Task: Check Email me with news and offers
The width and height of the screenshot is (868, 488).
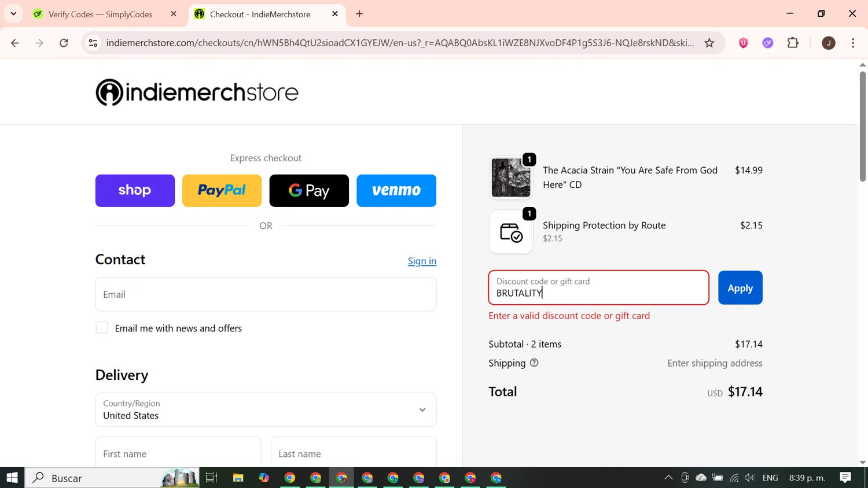Action: pyautogui.click(x=102, y=328)
